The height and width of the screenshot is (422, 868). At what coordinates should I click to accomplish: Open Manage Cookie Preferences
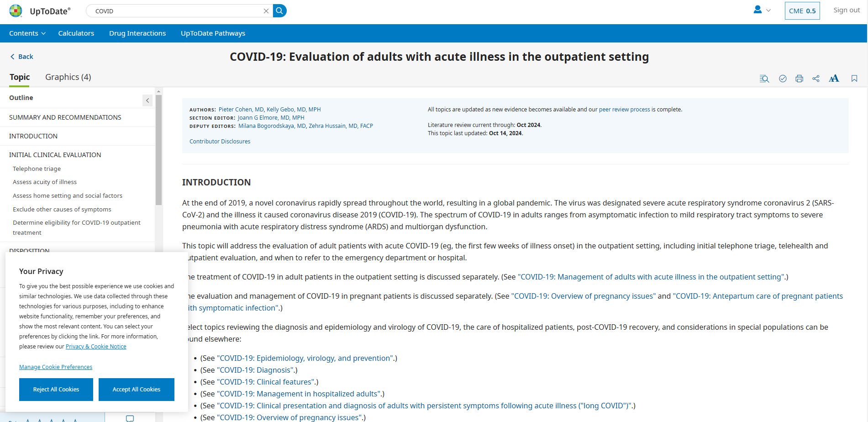click(56, 367)
